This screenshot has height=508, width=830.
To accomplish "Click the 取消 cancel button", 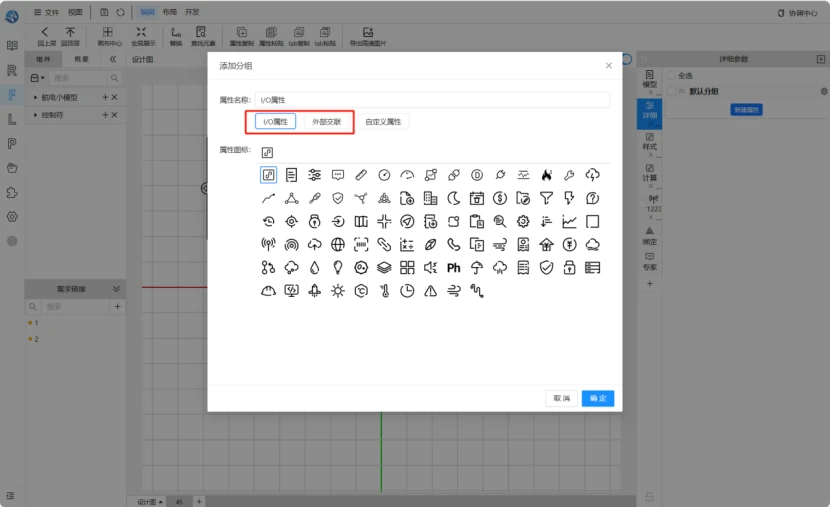I will click(x=562, y=398).
